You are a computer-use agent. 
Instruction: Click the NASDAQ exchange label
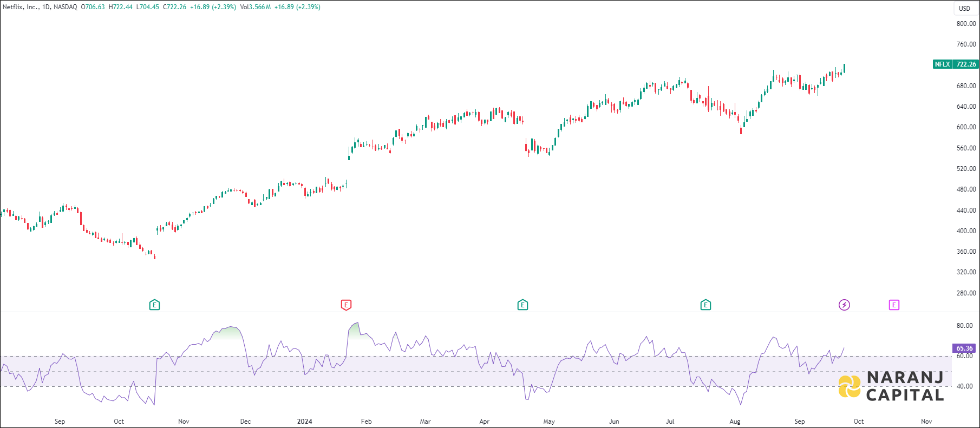(x=66, y=7)
